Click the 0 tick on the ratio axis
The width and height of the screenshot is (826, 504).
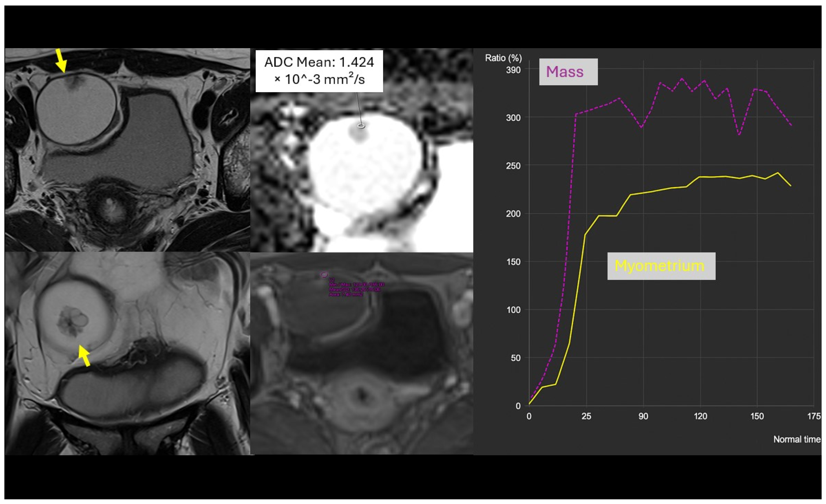click(518, 406)
